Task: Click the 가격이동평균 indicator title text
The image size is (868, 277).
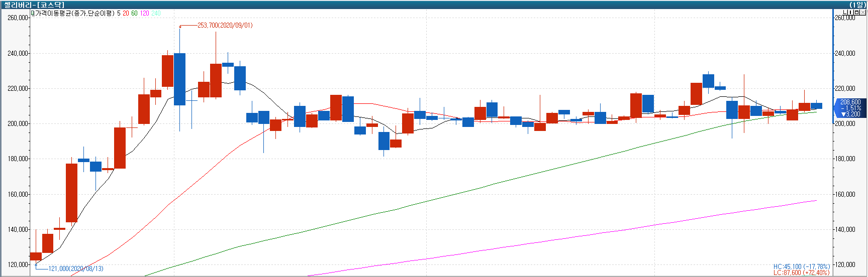Action: click(74, 14)
